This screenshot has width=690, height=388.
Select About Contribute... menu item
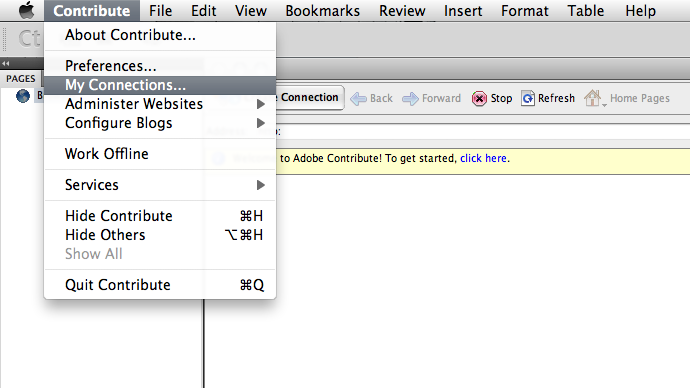[160, 35]
